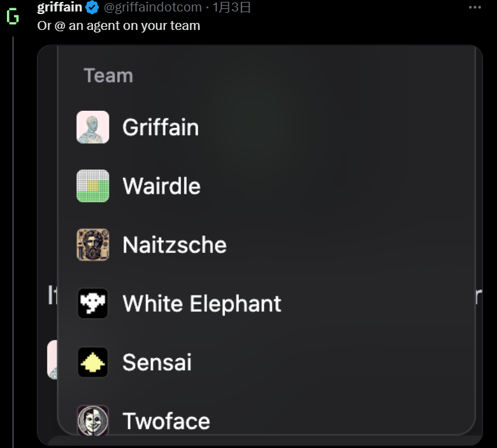This screenshot has height=448, width=497.
Task: Open the 1月3日 tweet timestamp
Action: 232,8
